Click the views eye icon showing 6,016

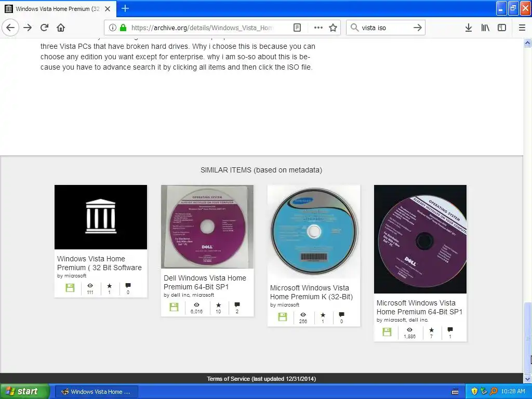click(196, 304)
